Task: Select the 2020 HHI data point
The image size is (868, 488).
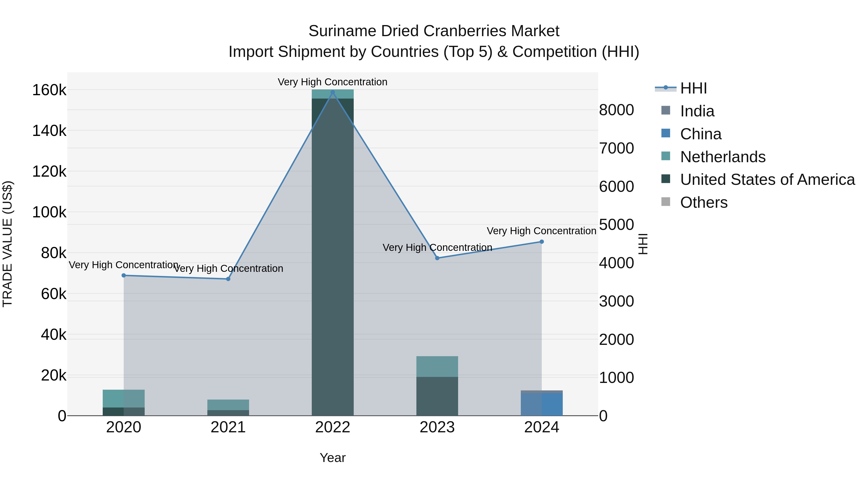Action: pyautogui.click(x=124, y=275)
